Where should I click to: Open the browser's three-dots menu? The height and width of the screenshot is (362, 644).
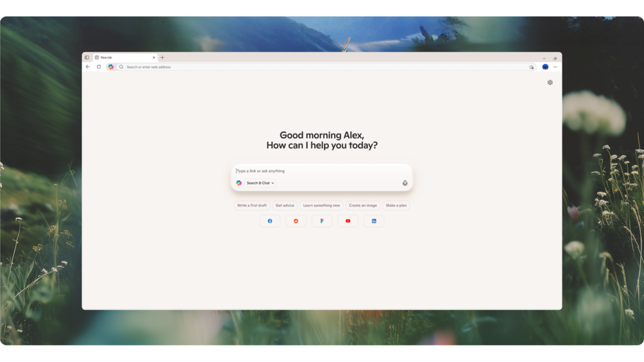555,67
